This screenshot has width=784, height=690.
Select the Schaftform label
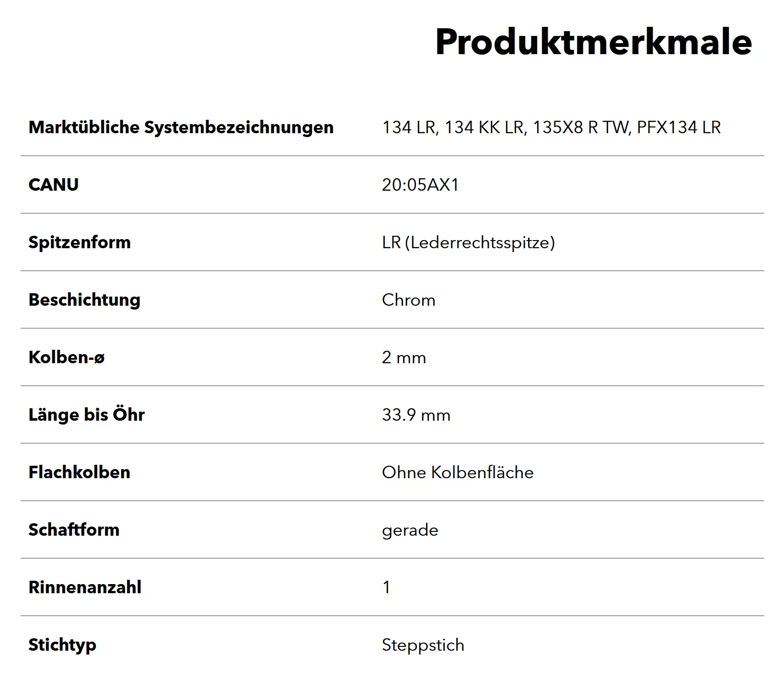point(74,530)
